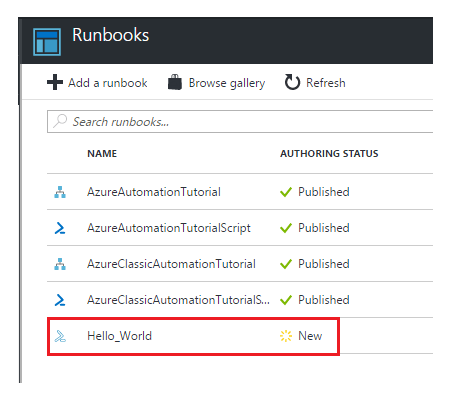
Task: Click the Refresh label in toolbar
Action: 326,83
